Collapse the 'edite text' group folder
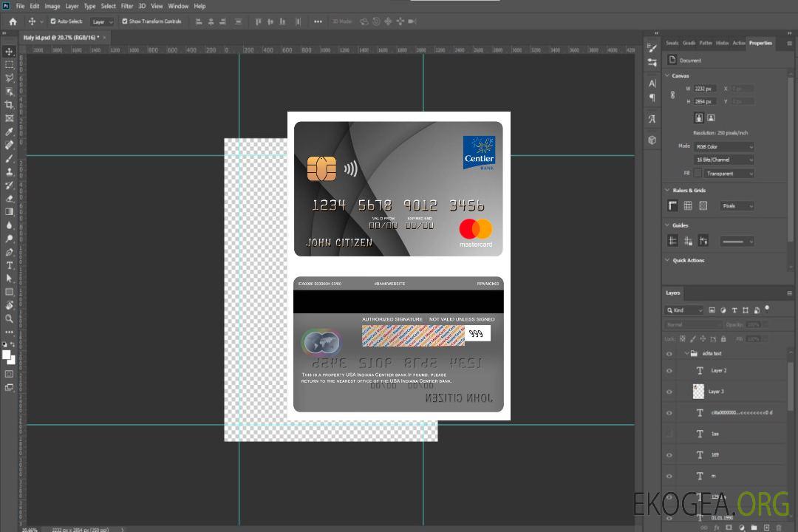The image size is (798, 532). tap(686, 353)
